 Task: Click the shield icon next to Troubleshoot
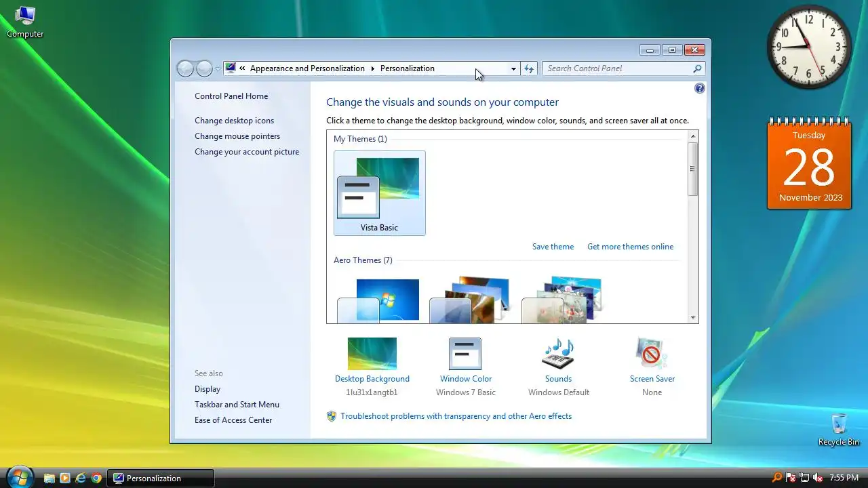click(x=332, y=416)
